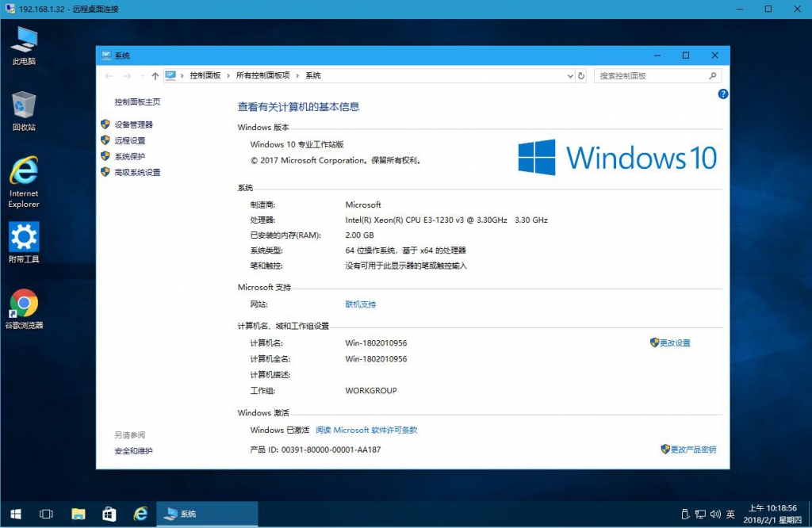Click 更改设置 for computer name

pos(675,342)
